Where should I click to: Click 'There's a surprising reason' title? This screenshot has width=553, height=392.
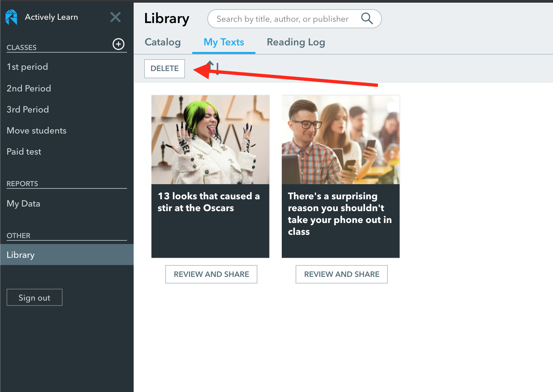(x=340, y=214)
